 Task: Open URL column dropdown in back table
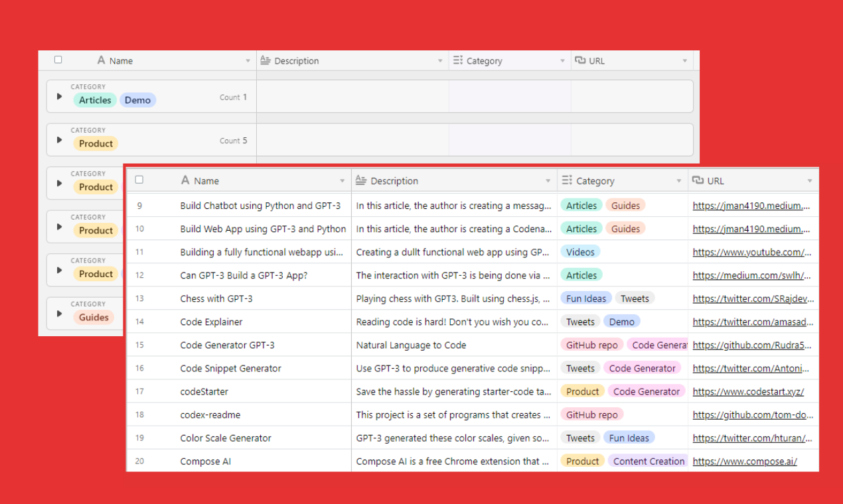685,61
